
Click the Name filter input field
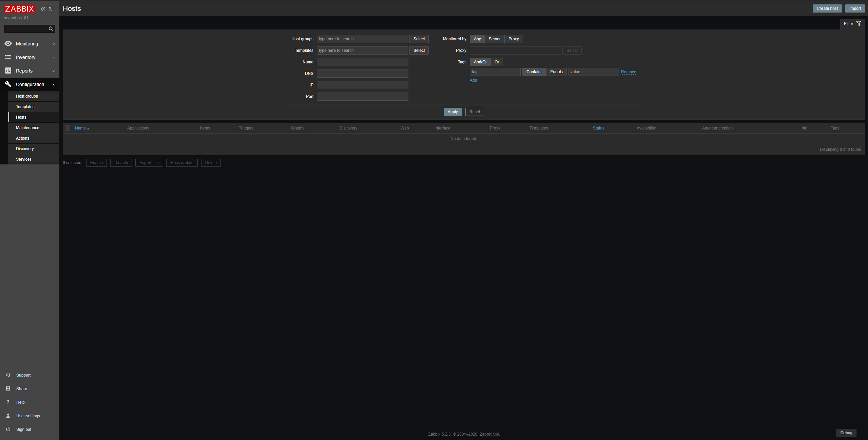point(362,62)
